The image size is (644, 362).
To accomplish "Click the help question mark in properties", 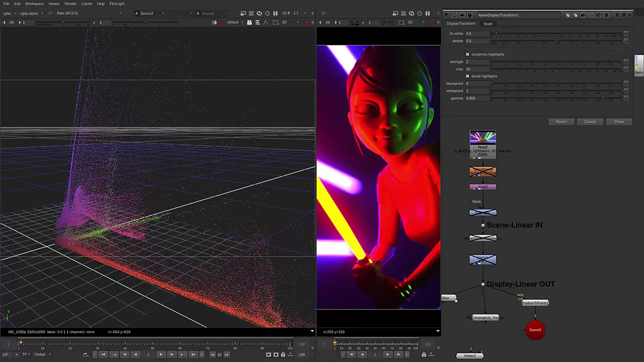I will (x=617, y=15).
